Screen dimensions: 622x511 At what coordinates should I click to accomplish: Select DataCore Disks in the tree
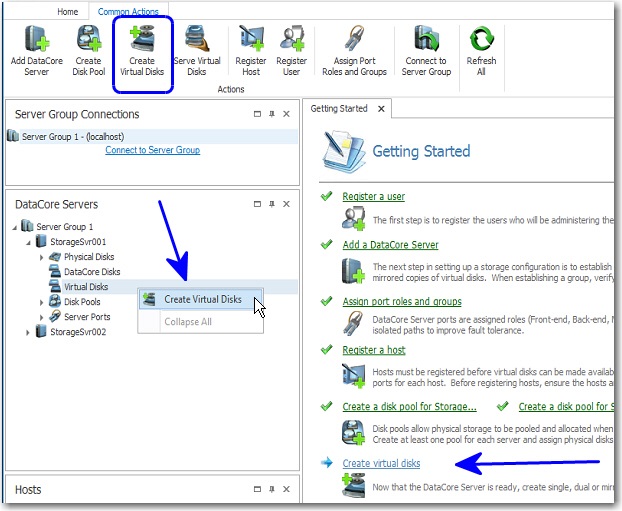pos(91,271)
